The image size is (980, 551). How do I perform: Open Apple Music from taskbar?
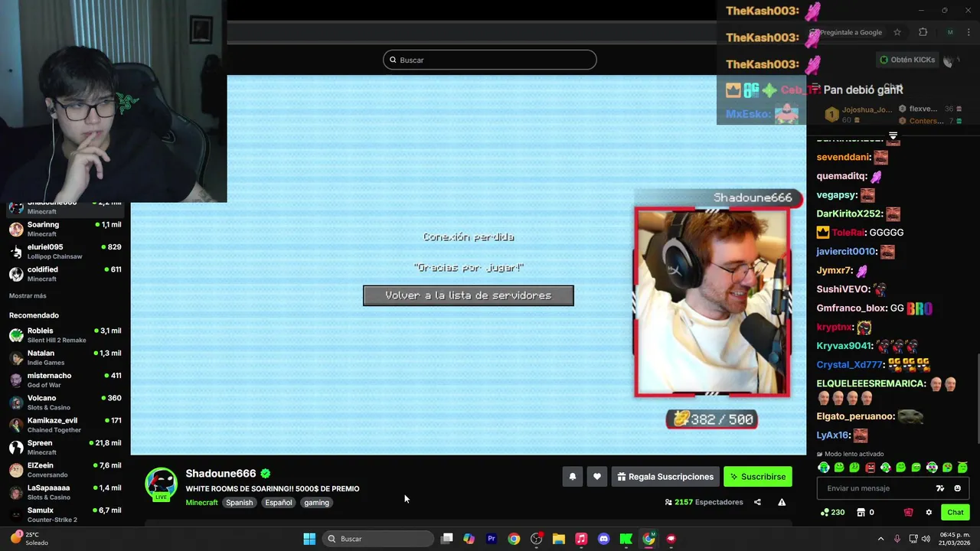[x=581, y=539]
